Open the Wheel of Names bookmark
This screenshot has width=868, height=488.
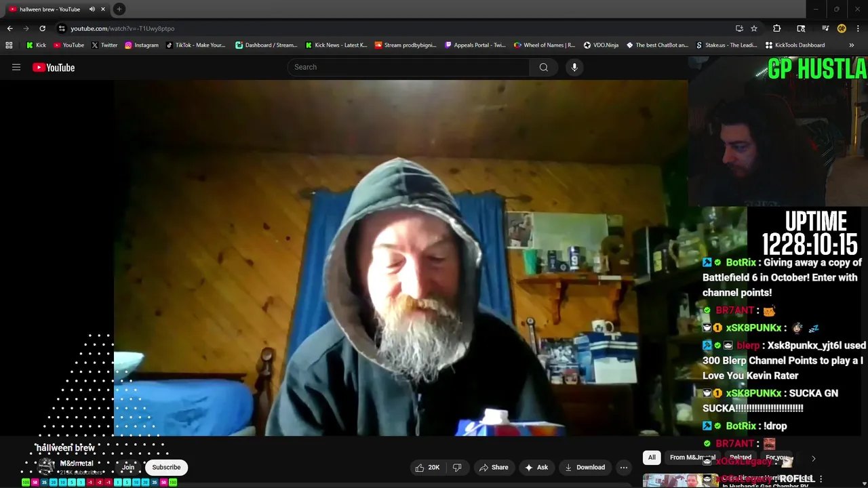coord(545,45)
